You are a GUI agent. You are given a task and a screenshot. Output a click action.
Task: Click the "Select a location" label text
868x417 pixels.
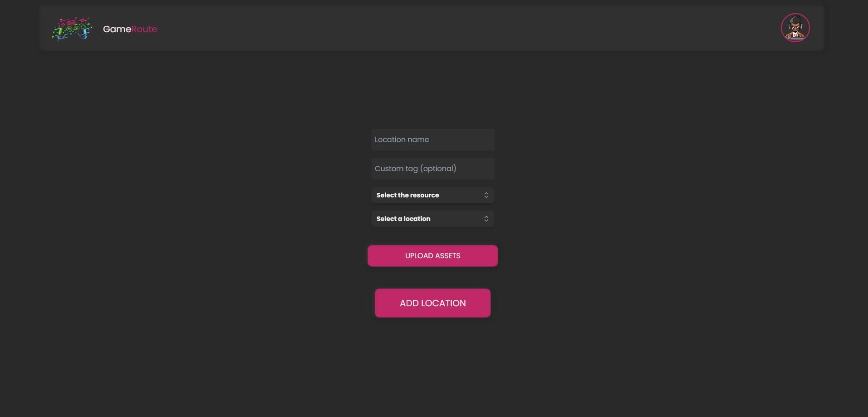[x=403, y=219]
